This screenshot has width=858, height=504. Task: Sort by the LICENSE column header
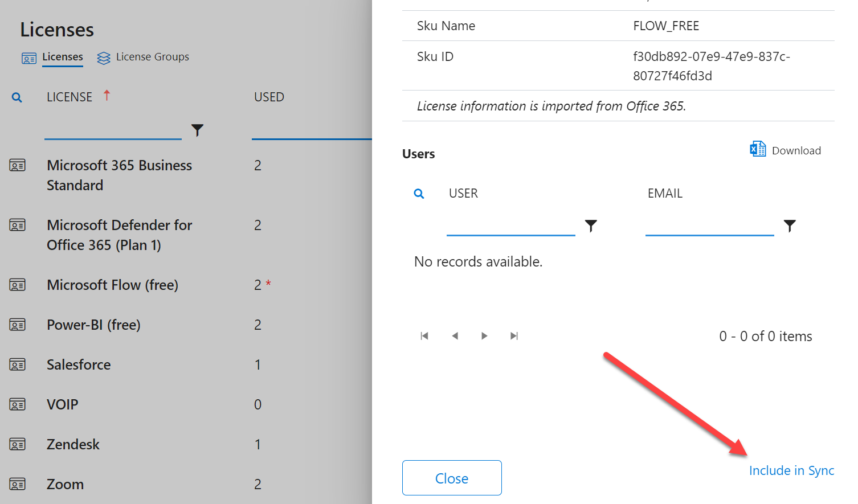click(x=70, y=97)
